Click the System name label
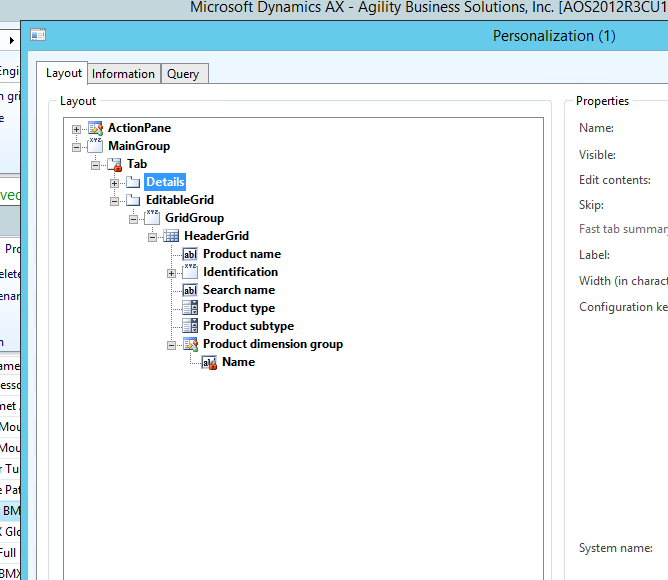The height and width of the screenshot is (580, 668). coord(615,548)
